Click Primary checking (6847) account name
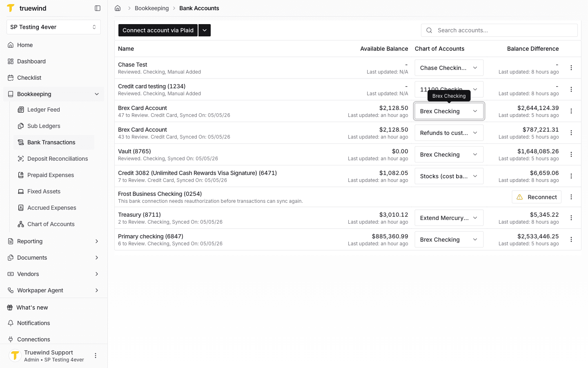Viewport: 588px width, 368px height. [151, 236]
